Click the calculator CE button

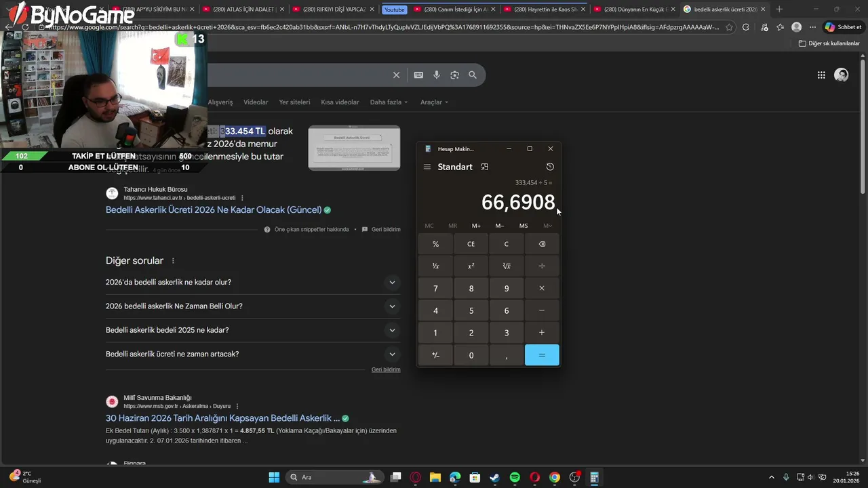471,244
